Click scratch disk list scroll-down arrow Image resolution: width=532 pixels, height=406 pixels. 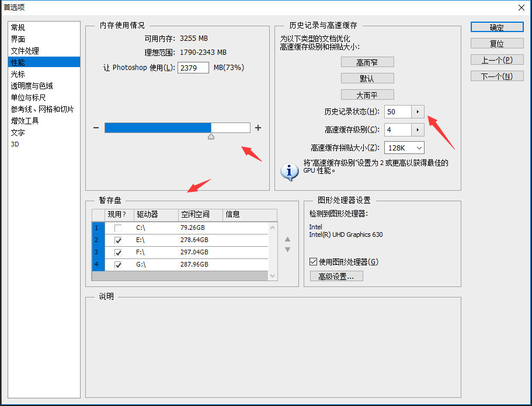tap(273, 276)
